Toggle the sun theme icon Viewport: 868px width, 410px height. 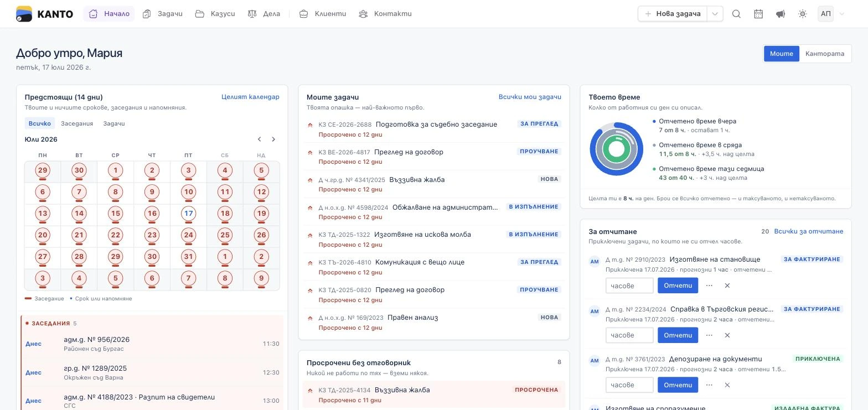(803, 14)
